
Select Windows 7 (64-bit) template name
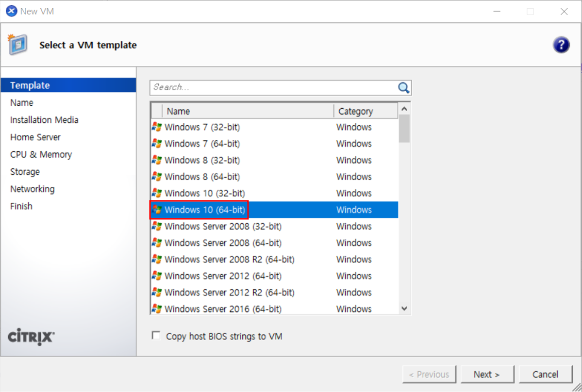(202, 144)
